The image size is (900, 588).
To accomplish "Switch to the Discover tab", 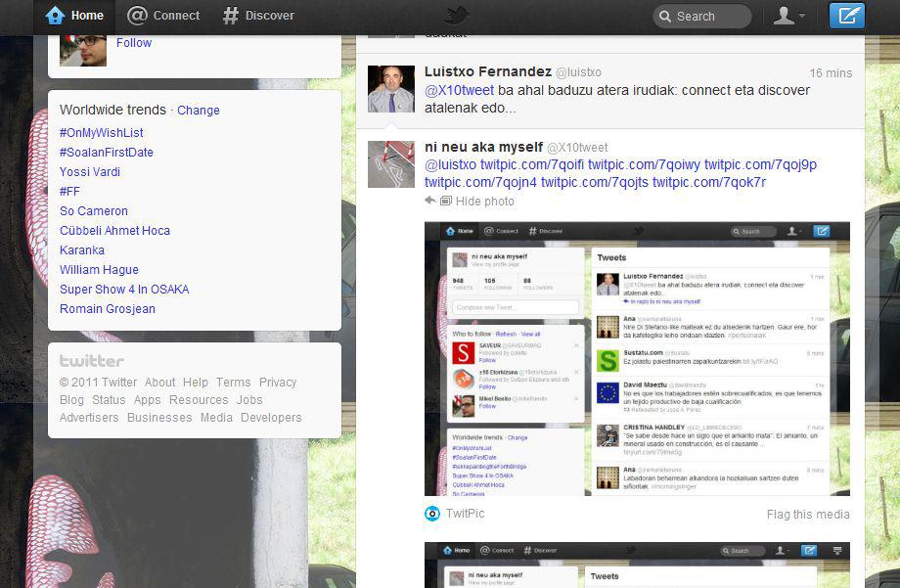I will 258,16.
